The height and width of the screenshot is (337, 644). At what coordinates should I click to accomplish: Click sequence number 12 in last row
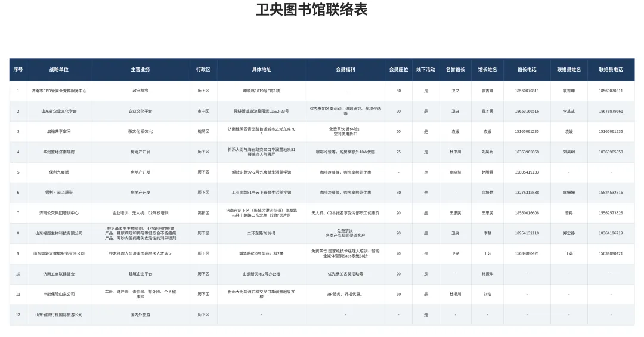click(18, 314)
